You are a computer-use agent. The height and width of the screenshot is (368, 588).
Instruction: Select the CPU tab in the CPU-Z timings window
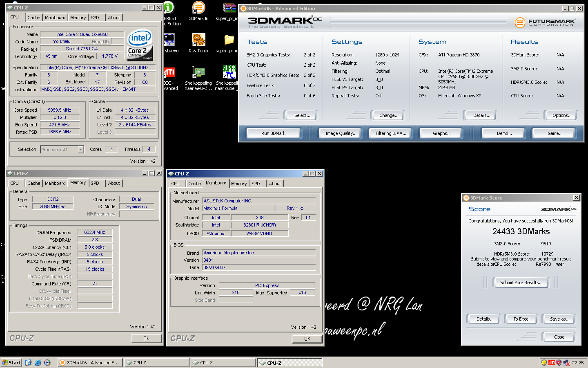click(x=15, y=183)
